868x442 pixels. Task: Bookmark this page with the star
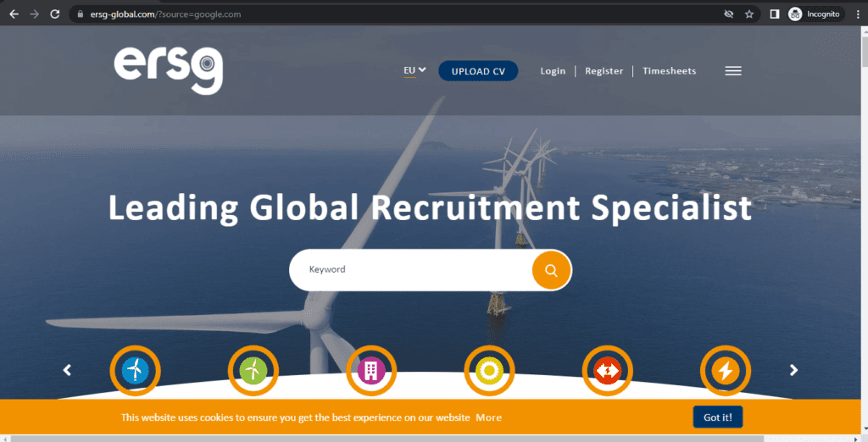(x=749, y=14)
